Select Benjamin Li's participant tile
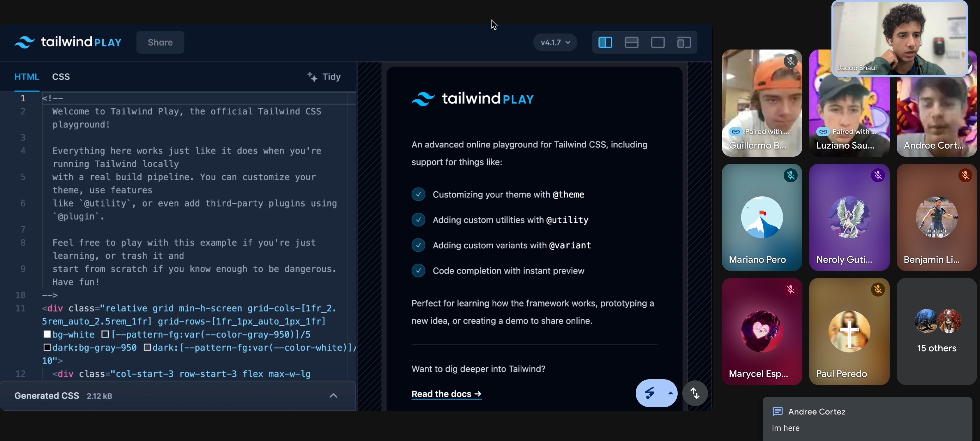The image size is (980, 441). pos(937,217)
